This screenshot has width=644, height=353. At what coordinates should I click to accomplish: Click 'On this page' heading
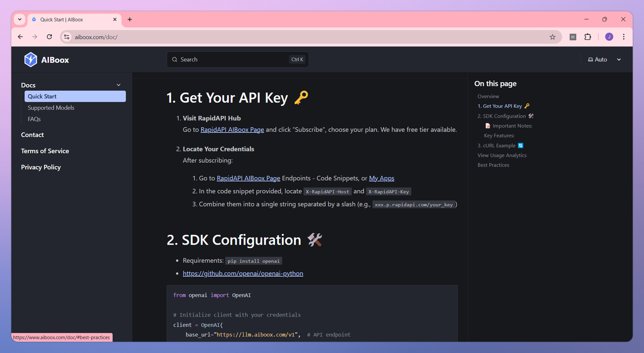click(495, 84)
